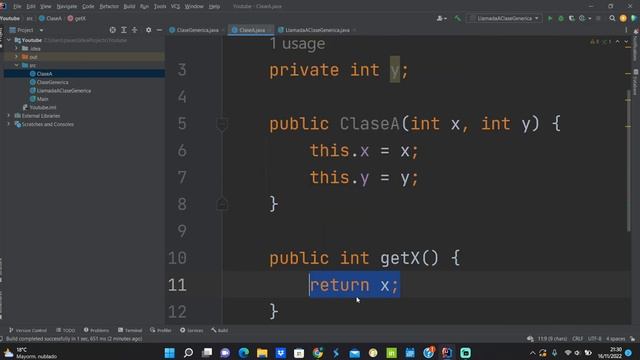The width and height of the screenshot is (640, 360).
Task: Switch to ClaseGenerica.java tab
Action: [197, 30]
